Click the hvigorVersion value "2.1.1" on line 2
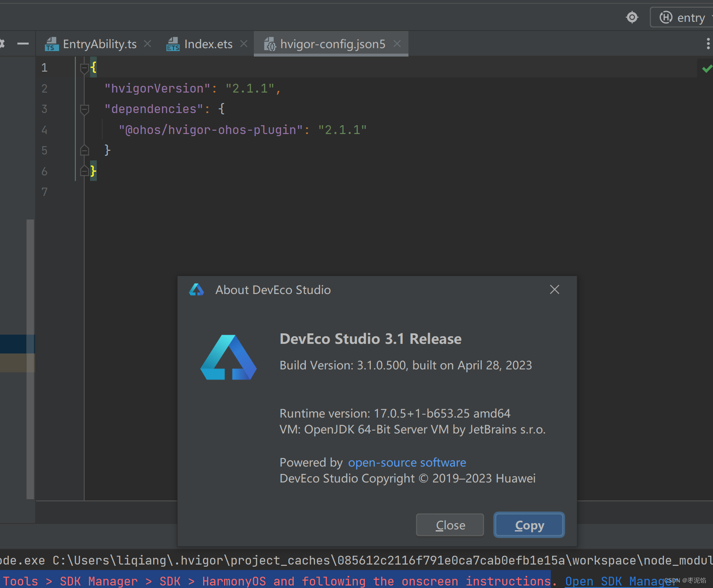This screenshot has width=713, height=588. click(x=250, y=88)
